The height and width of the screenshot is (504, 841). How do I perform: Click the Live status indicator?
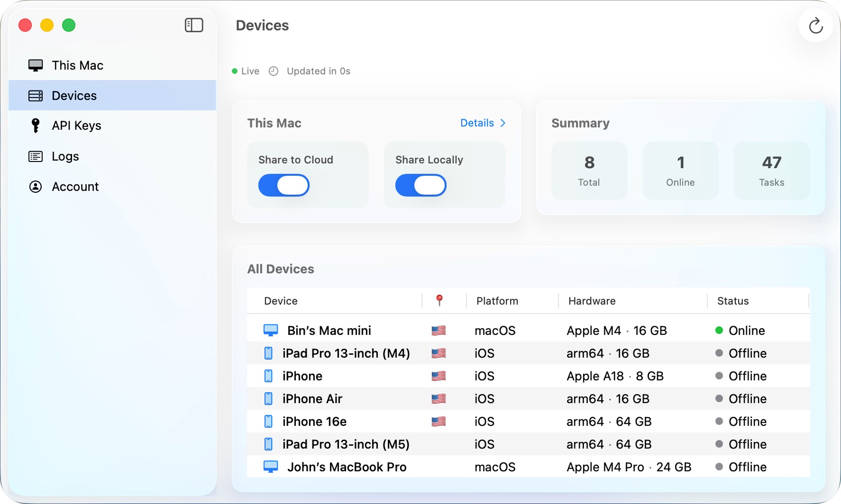pos(246,71)
